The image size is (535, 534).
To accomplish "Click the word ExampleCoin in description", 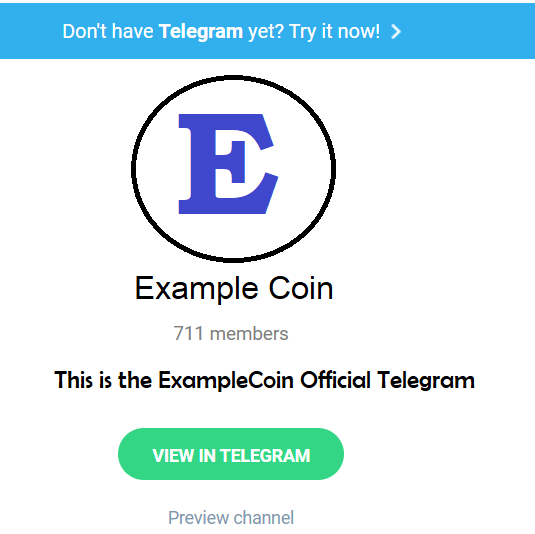I will [226, 380].
